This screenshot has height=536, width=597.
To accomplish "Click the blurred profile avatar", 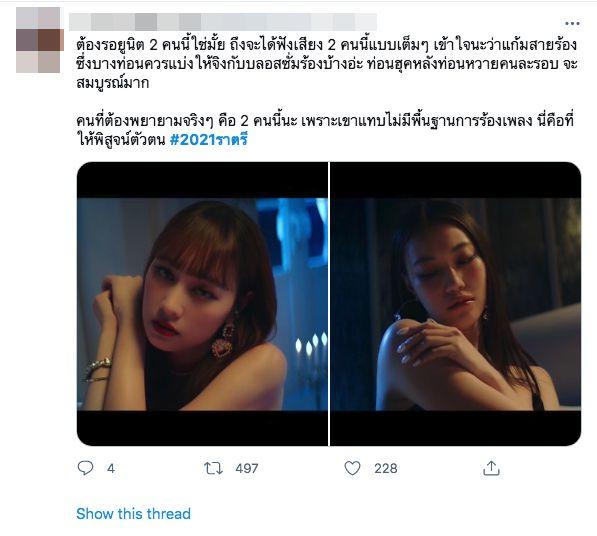I will (x=38, y=40).
